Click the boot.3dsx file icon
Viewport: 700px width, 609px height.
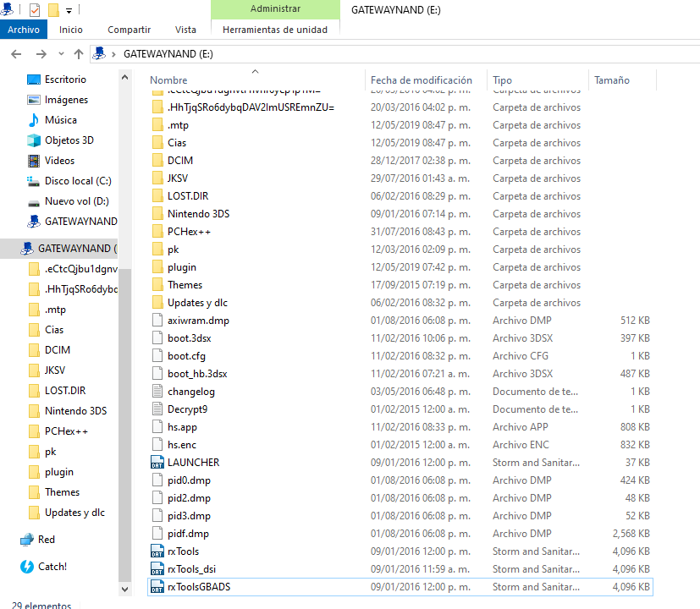(x=157, y=338)
